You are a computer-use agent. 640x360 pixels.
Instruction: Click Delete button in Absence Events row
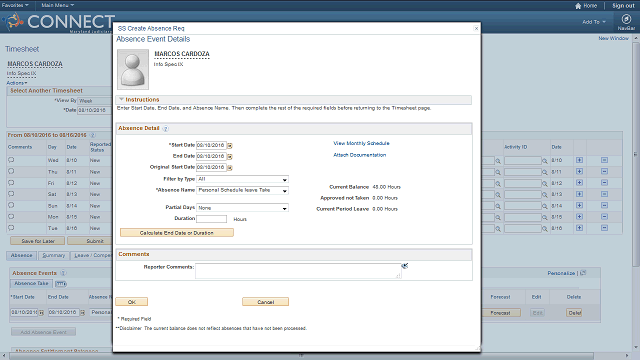(x=574, y=313)
